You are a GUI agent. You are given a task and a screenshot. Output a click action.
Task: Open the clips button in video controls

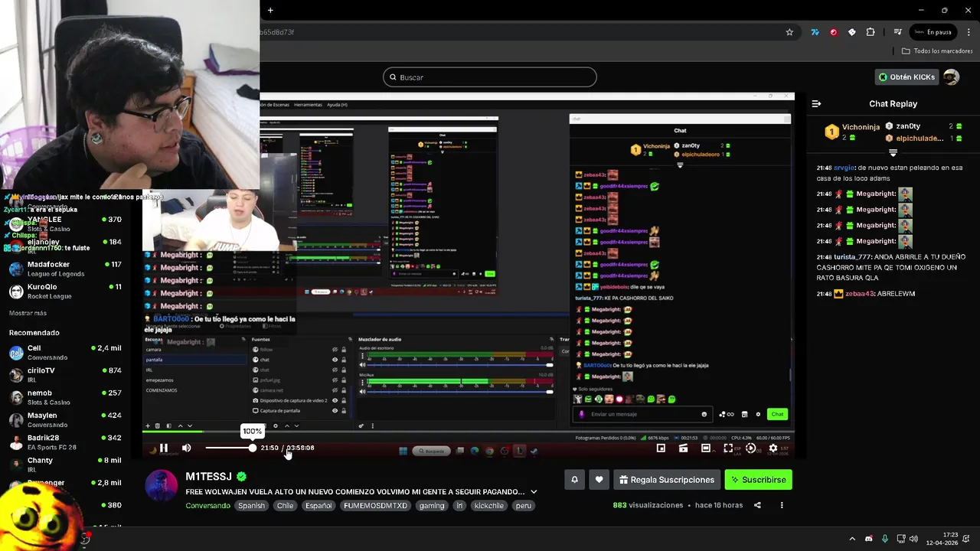point(683,448)
